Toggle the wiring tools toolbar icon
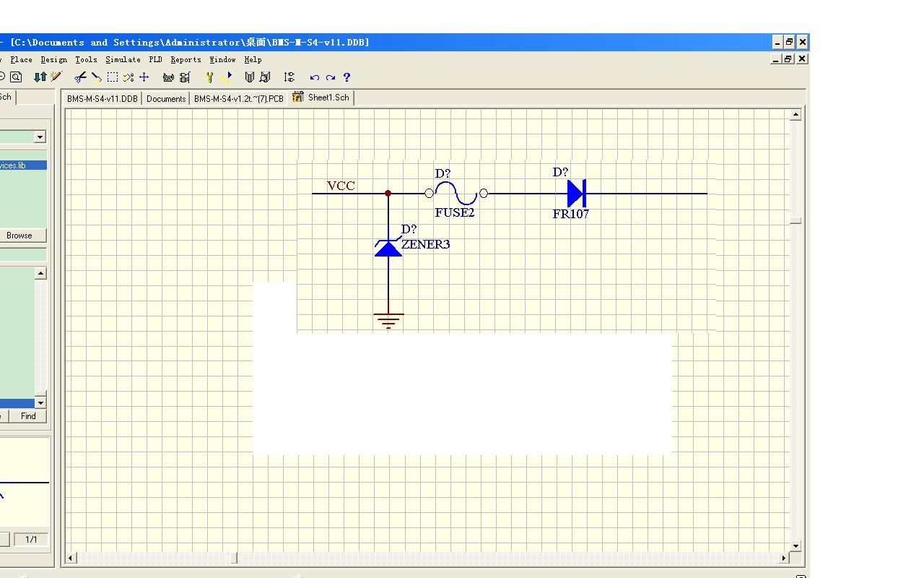The height and width of the screenshot is (578, 924). 185,77
